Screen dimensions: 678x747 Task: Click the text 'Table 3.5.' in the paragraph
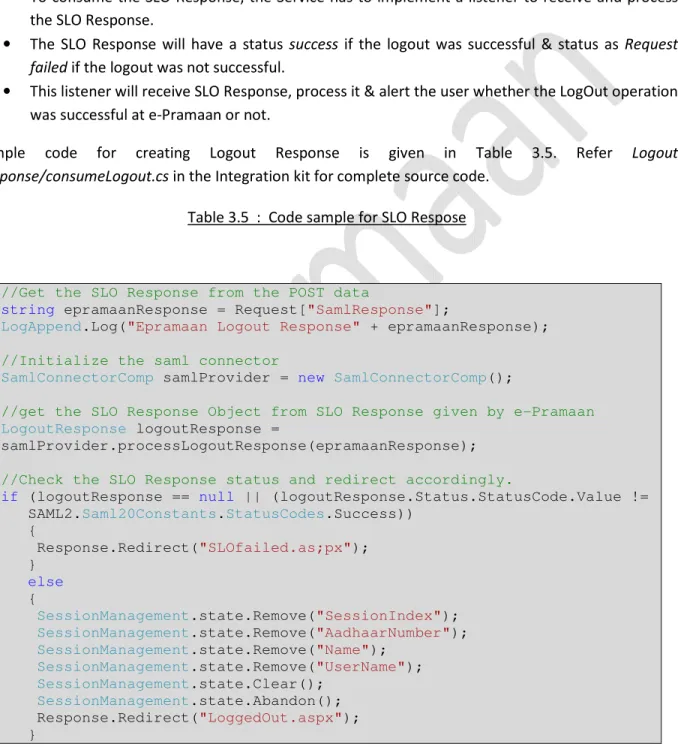[516, 153]
